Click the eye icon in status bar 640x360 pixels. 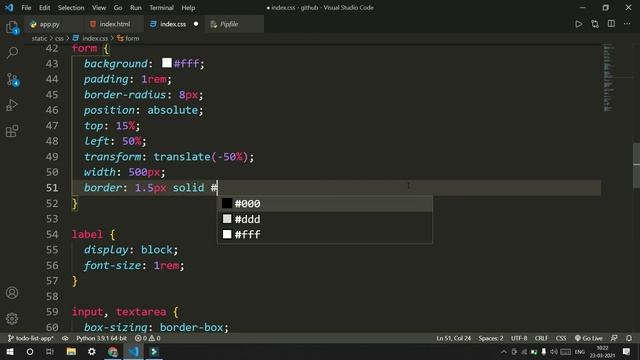[65, 338]
